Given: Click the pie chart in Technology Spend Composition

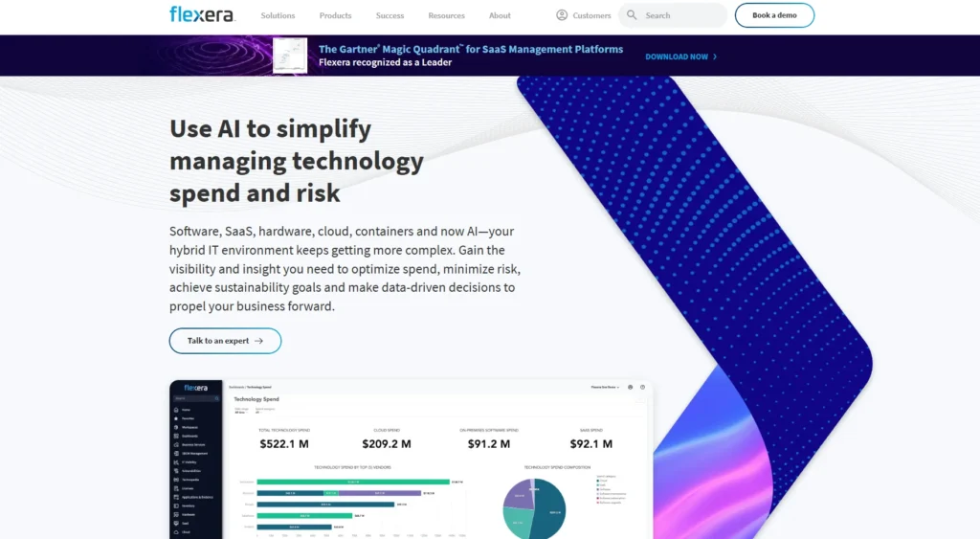Looking at the screenshot, I should 534,507.
